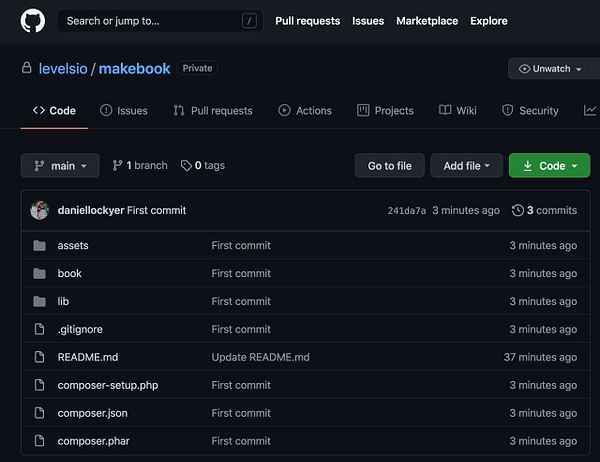
Task: Click download icon in Code button
Action: coord(528,166)
